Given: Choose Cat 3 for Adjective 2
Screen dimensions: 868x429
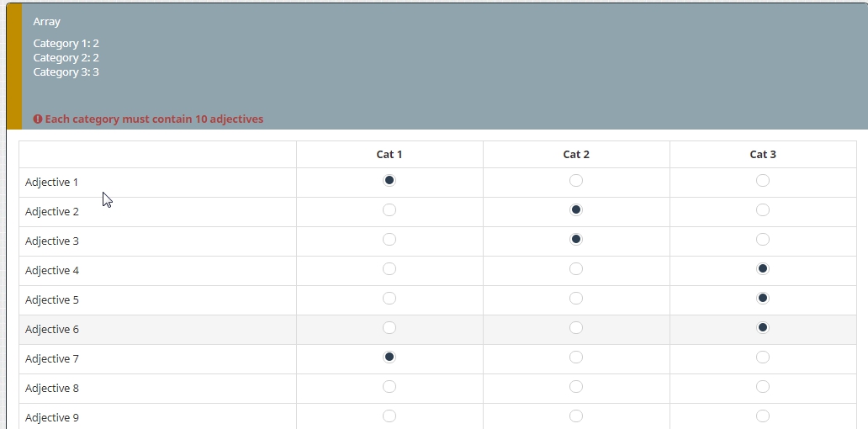Looking at the screenshot, I should coord(763,210).
